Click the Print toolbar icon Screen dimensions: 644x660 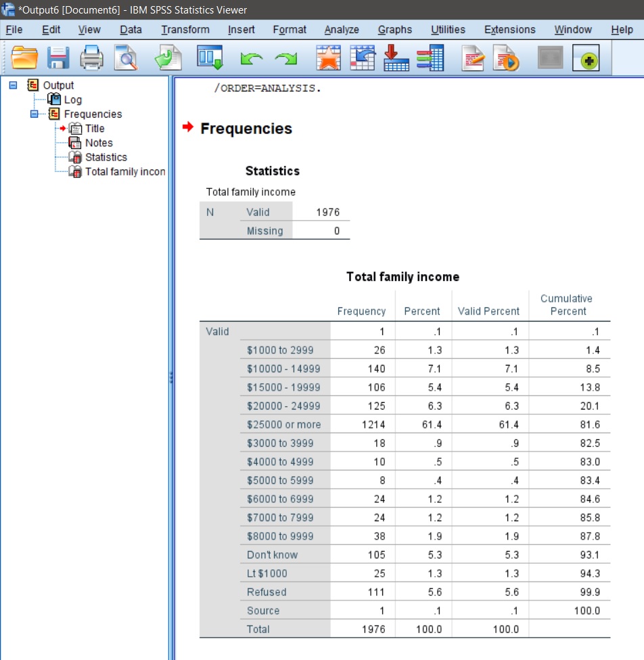click(92, 59)
